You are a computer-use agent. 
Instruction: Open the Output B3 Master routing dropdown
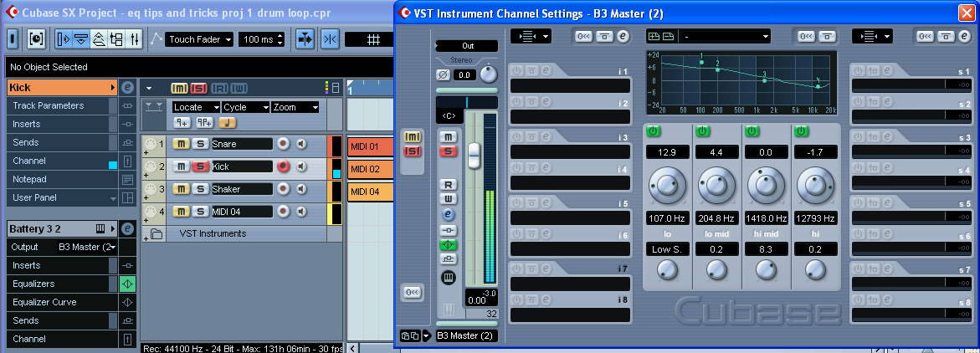[x=87, y=247]
